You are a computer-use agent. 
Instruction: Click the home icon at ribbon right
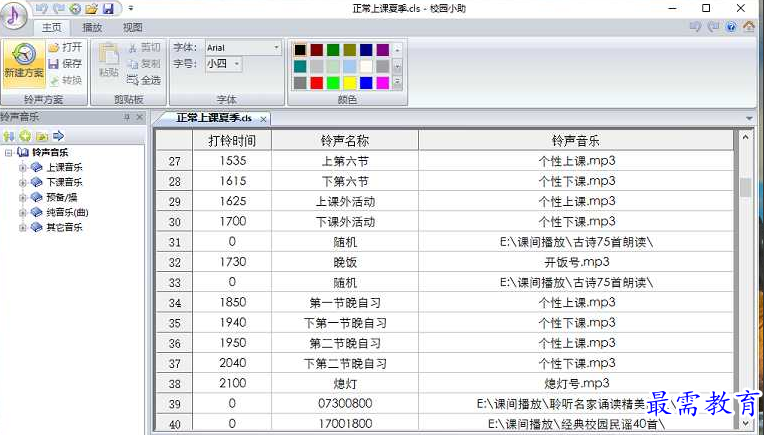coord(749,26)
